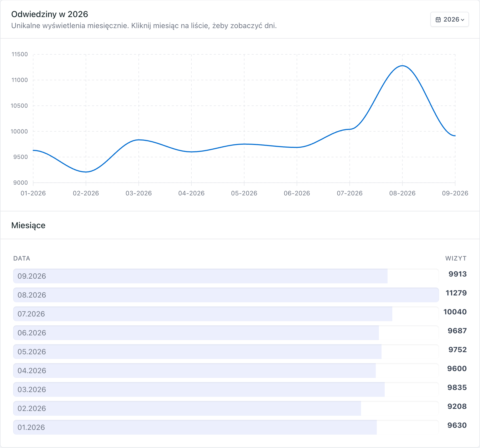Click the 09-2026 endpoint of chart line

(455, 136)
